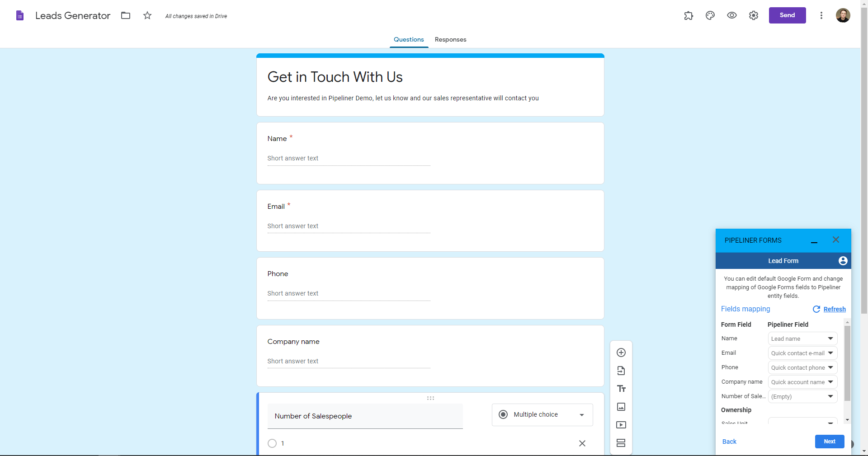Open the add-ons puzzle icon

pyautogui.click(x=689, y=16)
